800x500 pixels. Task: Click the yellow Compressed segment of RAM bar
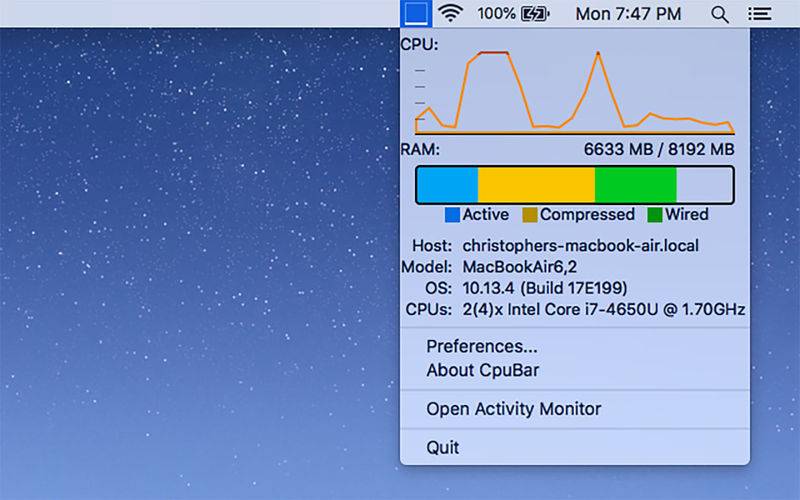coord(536,185)
